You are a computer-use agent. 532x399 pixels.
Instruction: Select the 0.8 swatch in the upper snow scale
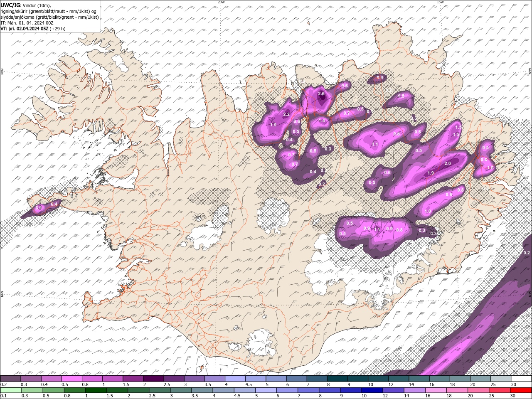[92, 379]
